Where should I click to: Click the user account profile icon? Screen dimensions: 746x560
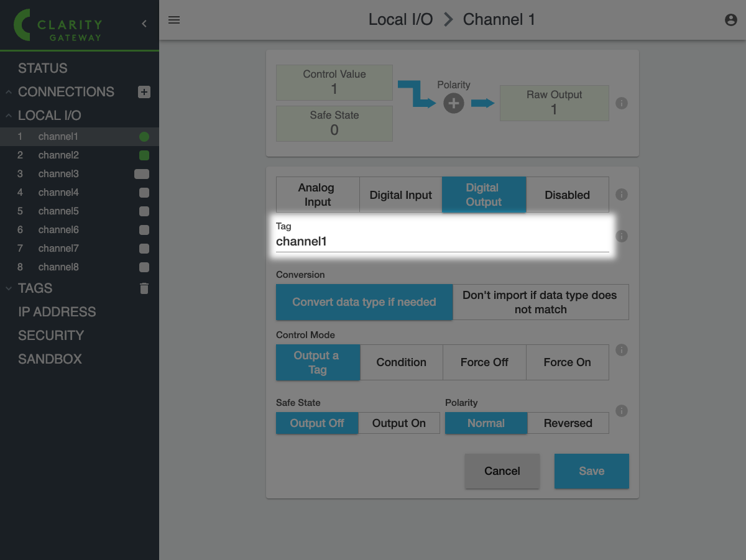point(731,20)
